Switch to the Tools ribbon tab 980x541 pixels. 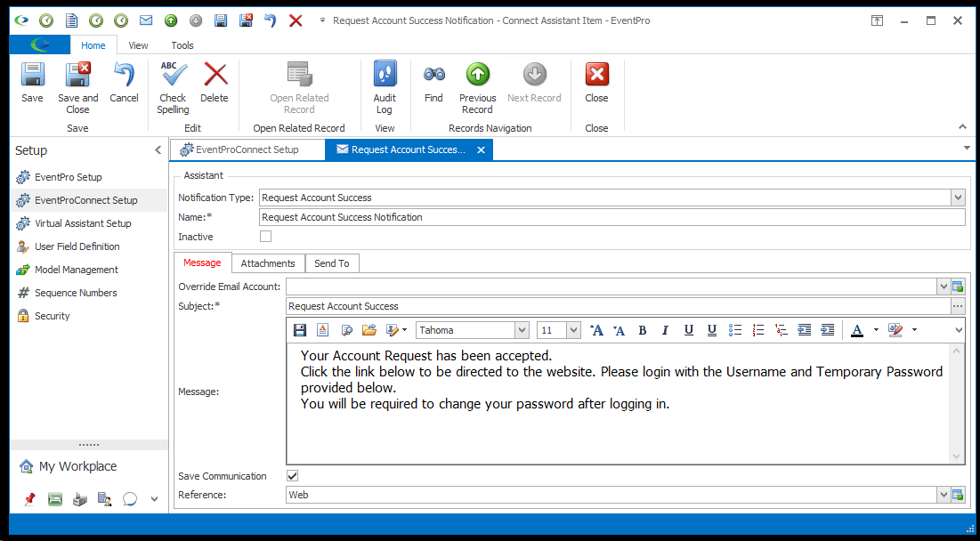click(182, 45)
